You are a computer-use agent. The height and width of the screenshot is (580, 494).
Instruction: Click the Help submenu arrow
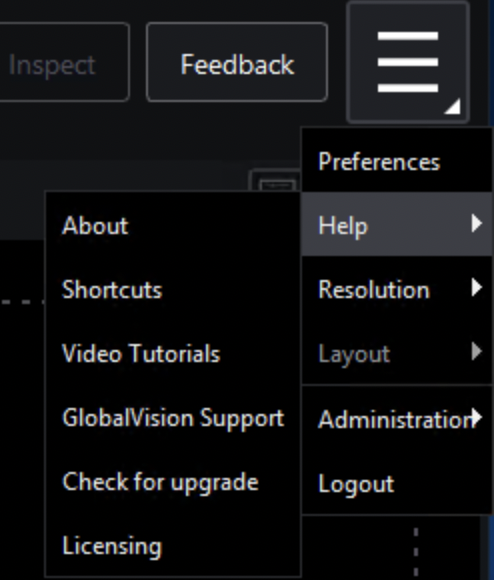pos(477,223)
